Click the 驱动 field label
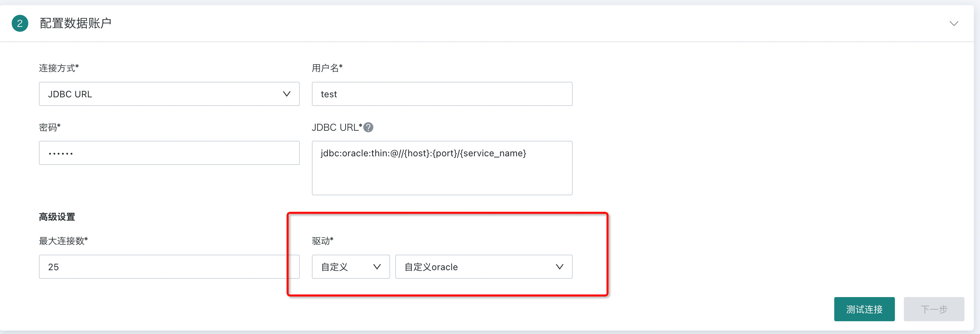This screenshot has height=334, width=980. point(322,241)
